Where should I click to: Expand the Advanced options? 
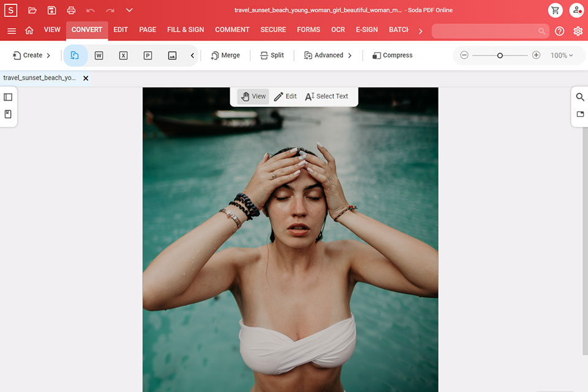tap(328, 56)
